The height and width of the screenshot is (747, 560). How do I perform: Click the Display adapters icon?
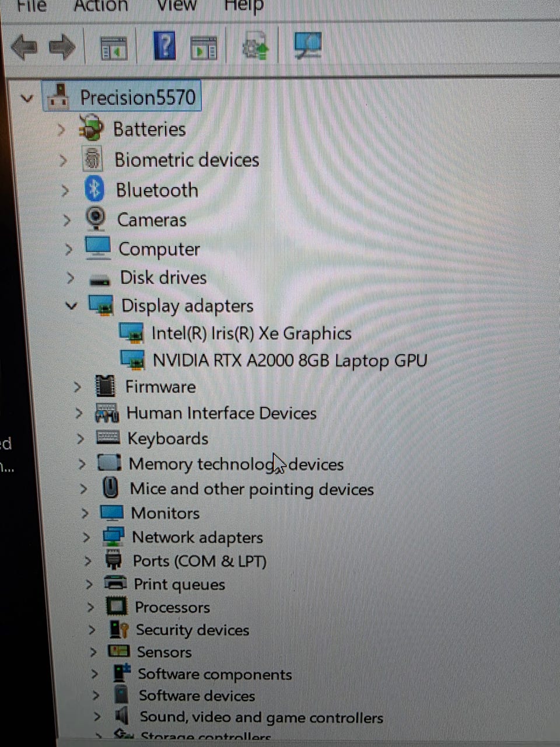click(x=101, y=305)
